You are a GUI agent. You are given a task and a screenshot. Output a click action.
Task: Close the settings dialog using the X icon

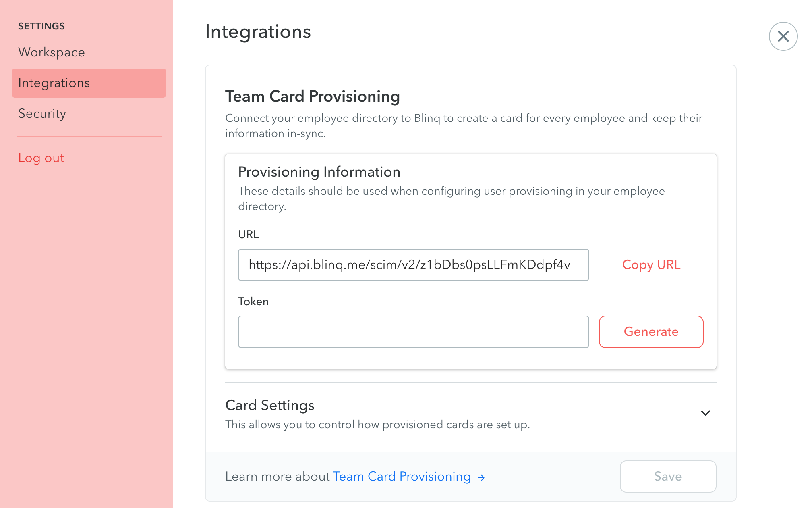[x=783, y=36]
